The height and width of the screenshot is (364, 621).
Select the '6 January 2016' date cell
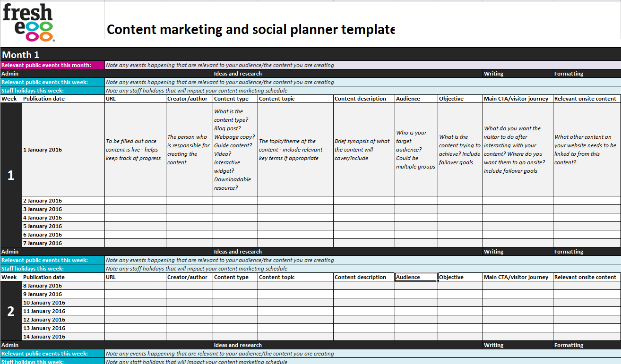[63, 235]
